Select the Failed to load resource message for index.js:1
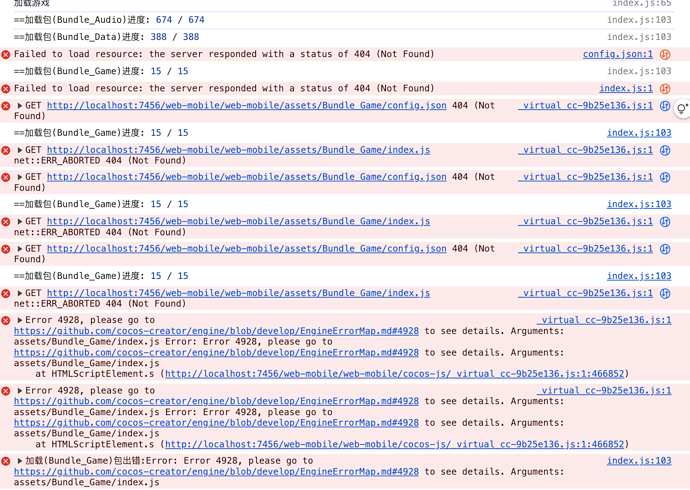 click(x=224, y=88)
